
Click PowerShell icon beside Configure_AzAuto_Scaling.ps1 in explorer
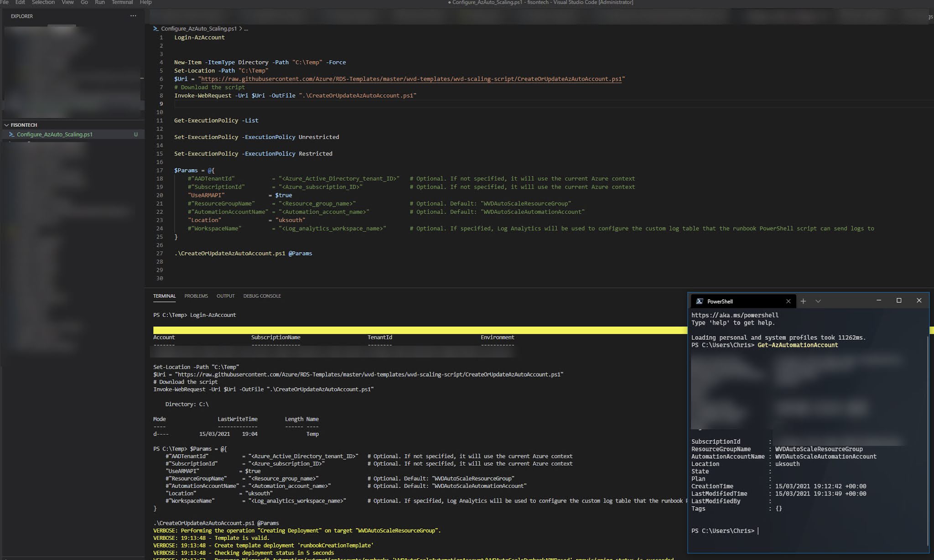pyautogui.click(x=12, y=135)
